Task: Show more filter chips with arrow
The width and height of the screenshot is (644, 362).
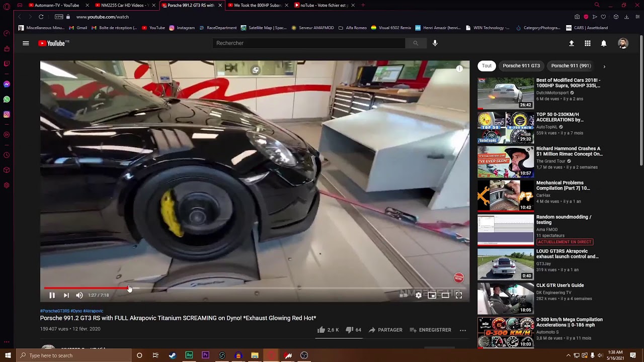Action: click(604, 66)
